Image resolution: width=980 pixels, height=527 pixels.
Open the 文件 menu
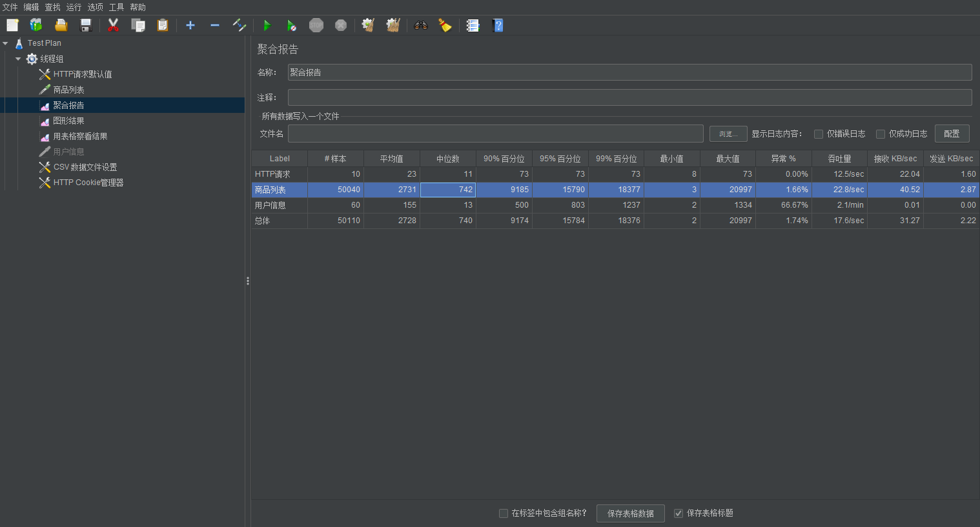pyautogui.click(x=10, y=7)
